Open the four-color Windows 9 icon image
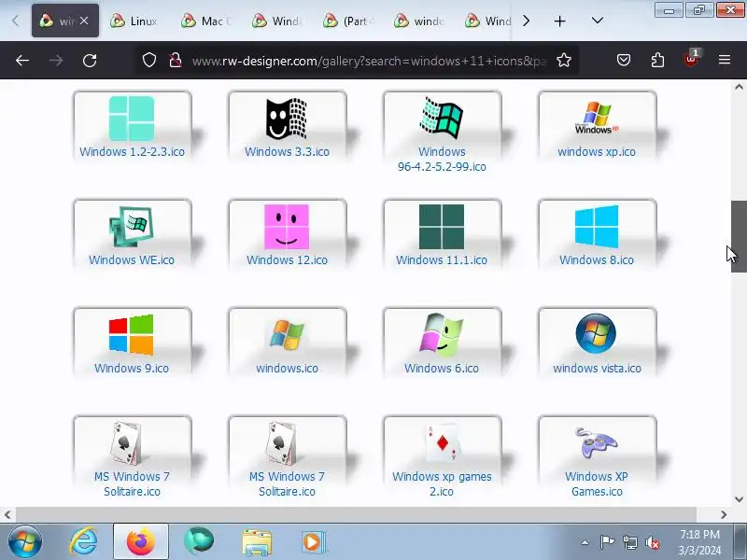747x560 pixels. [132, 335]
